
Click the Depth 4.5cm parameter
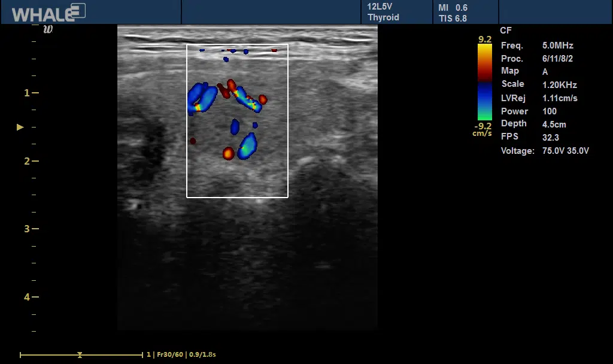533,124
